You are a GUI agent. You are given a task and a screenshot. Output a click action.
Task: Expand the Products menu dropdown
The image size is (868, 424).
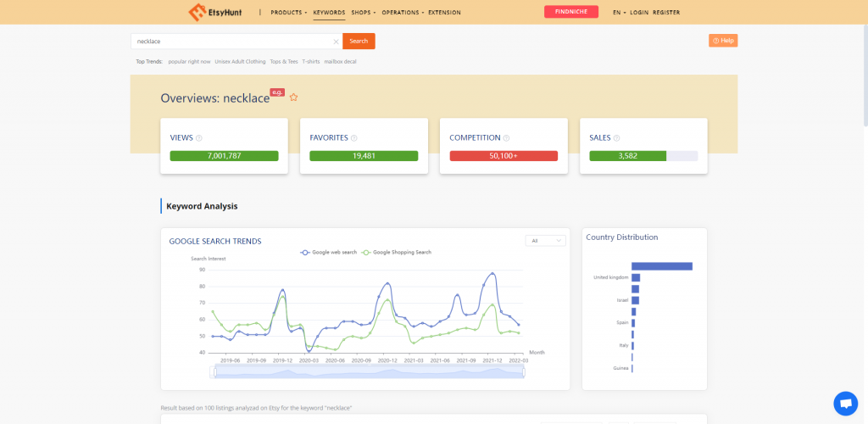pyautogui.click(x=288, y=13)
